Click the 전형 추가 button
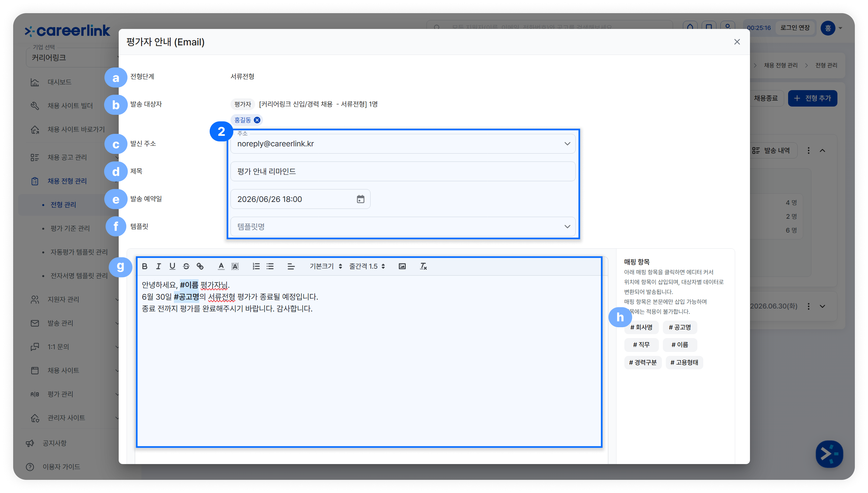Image resolution: width=868 pixels, height=493 pixels. coord(812,99)
